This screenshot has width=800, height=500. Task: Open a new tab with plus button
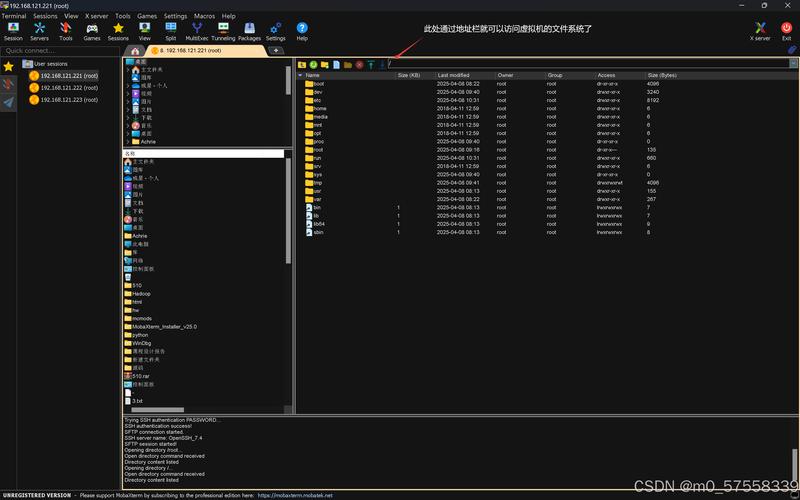coord(277,50)
